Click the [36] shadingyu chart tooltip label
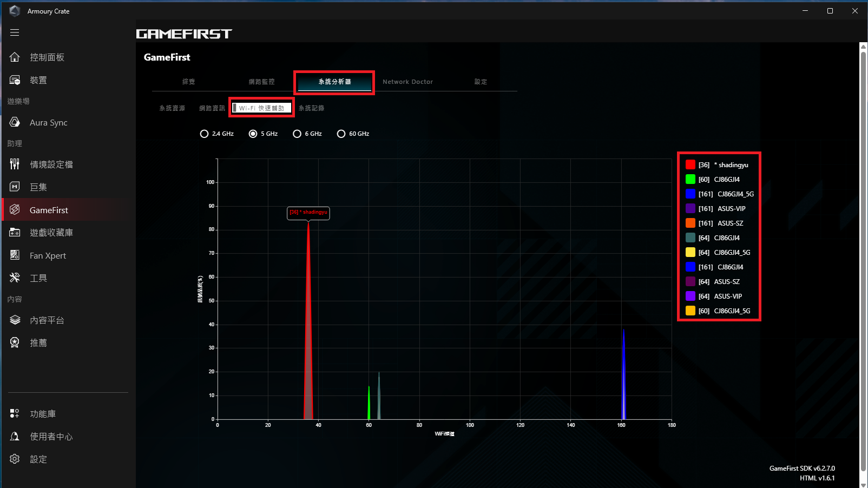Screen dimensions: 868x488 pos(308,213)
